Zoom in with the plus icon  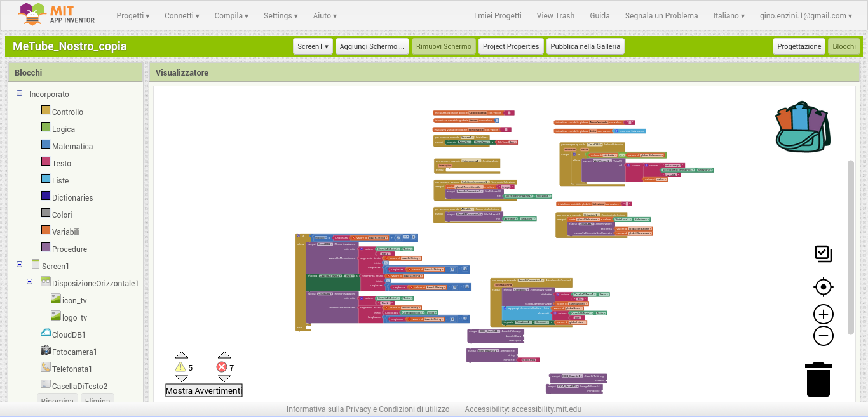[824, 315]
